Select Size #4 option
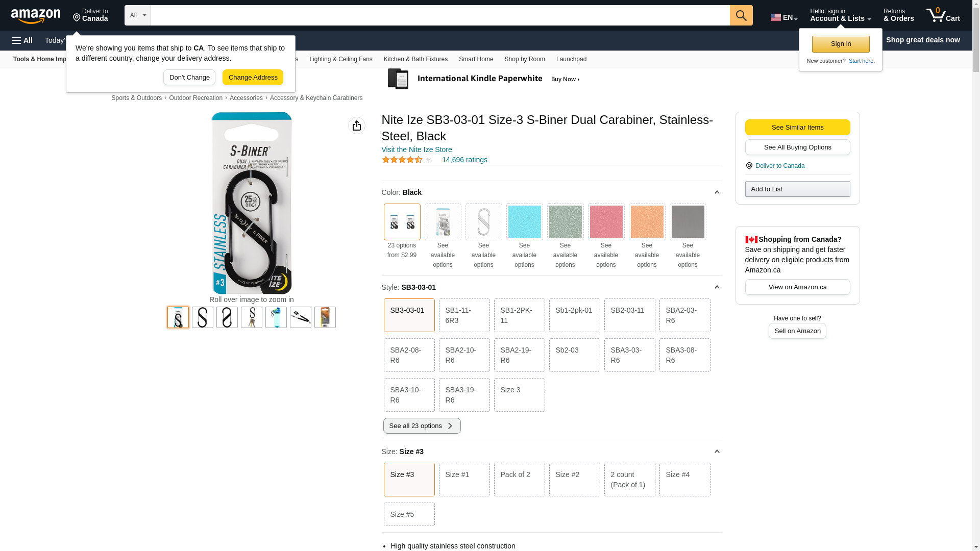 684,479
